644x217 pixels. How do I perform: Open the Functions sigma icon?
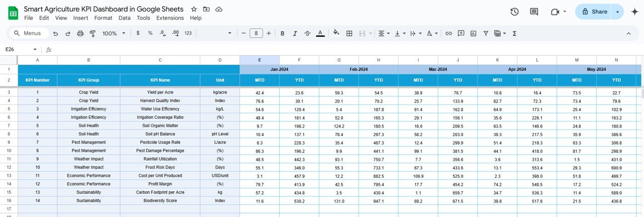[x=514, y=33]
